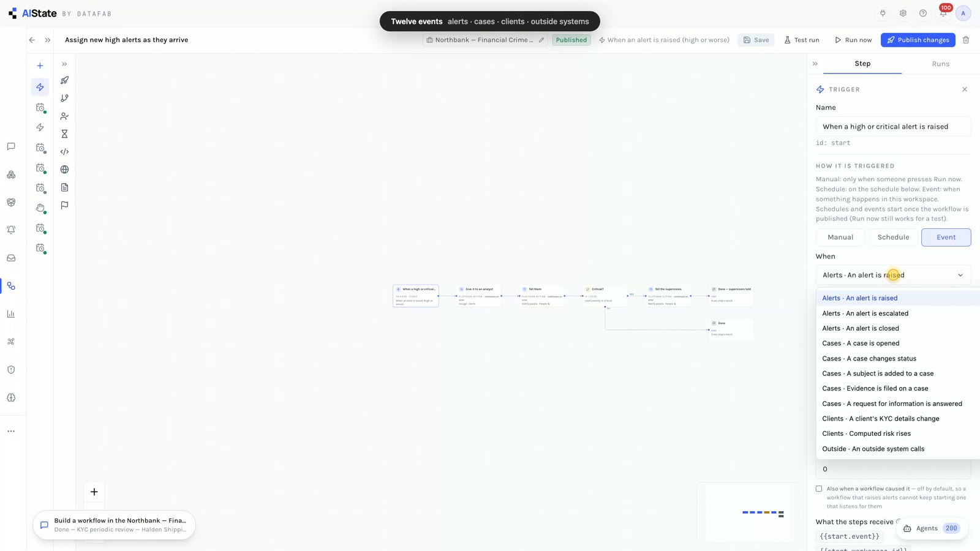980x551 pixels.
Task: Open the inbox icon in the left sidebar
Action: [11, 258]
